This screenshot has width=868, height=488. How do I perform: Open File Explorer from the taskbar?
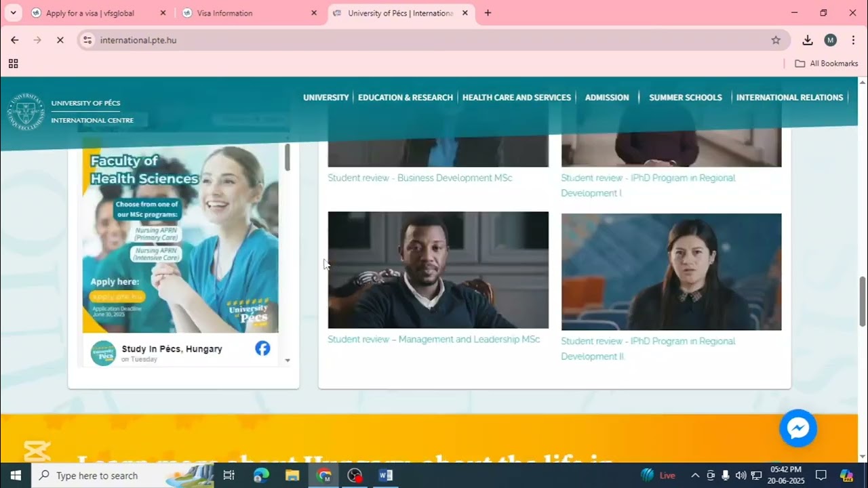point(292,475)
